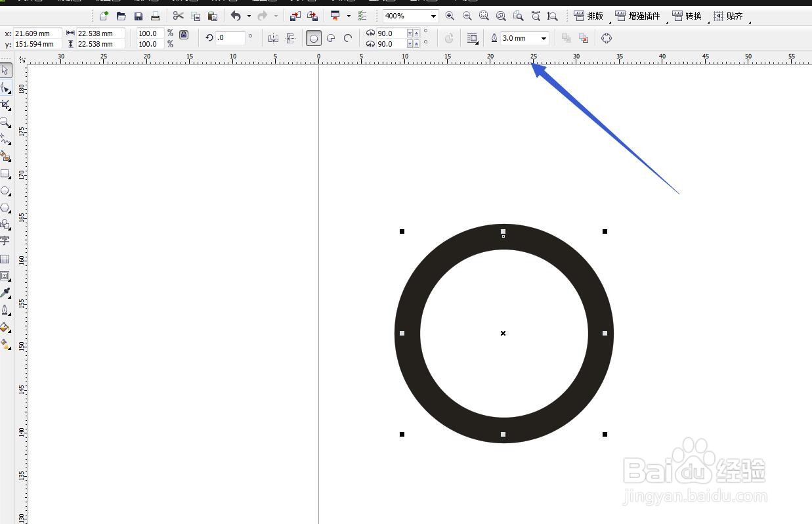
Task: Edit the vertical scale factor 100.0 field
Action: pos(150,44)
